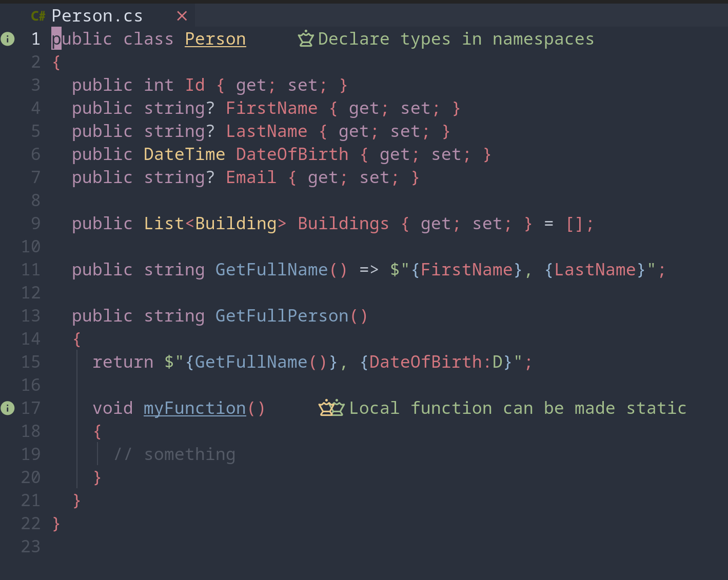Click the underlined myFunction local function name
This screenshot has width=728, height=580.
point(194,409)
